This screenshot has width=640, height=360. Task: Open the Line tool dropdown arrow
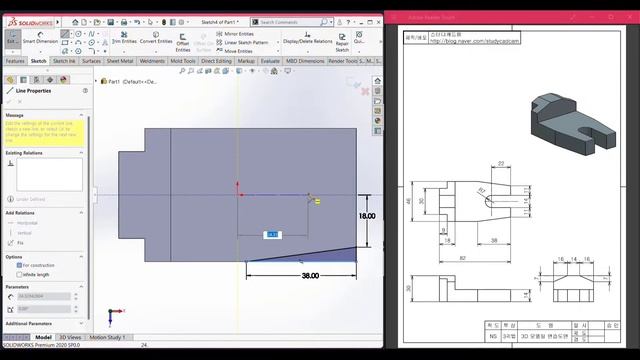click(x=71, y=33)
